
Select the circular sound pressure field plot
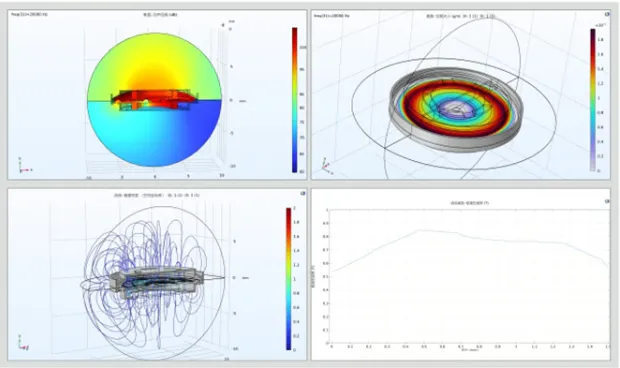click(154, 100)
